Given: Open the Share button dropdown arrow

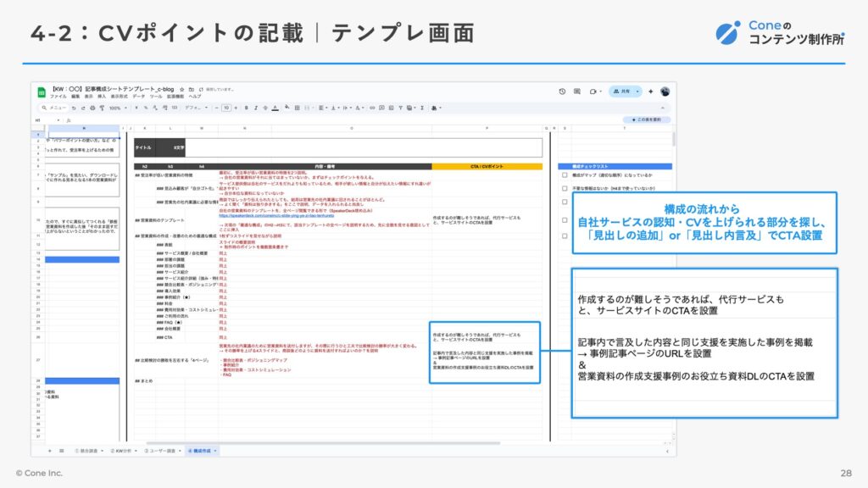Looking at the screenshot, I should [637, 91].
